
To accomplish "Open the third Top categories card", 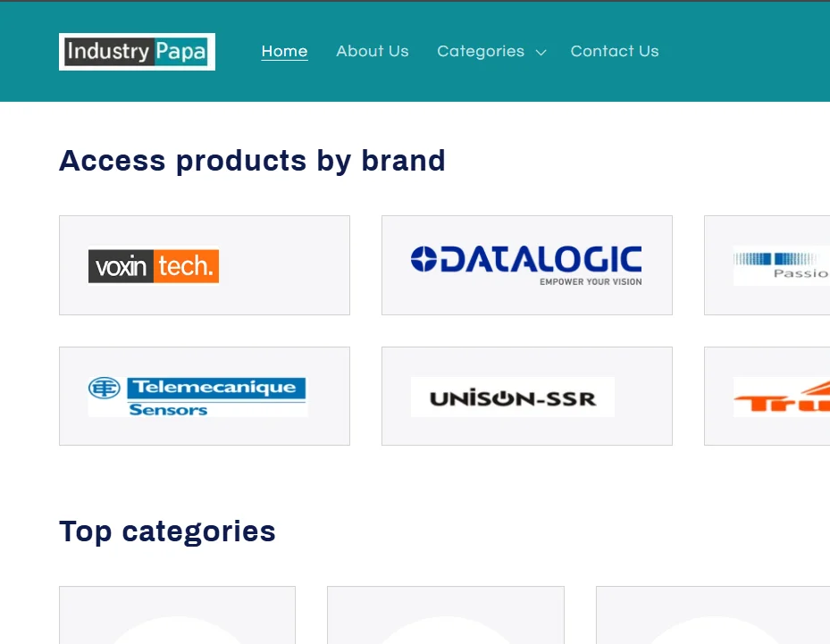I will coord(712,615).
